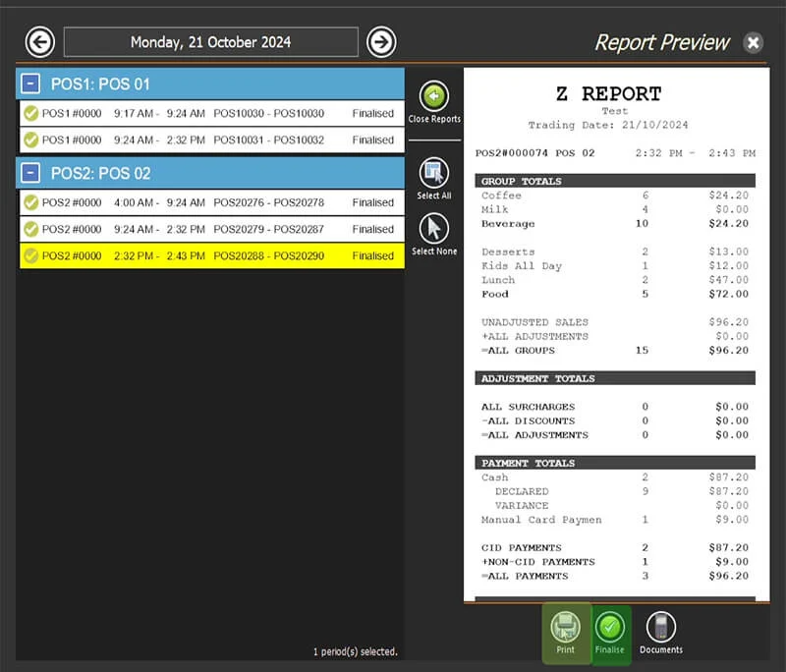Click the Z REPORT title

(608, 93)
